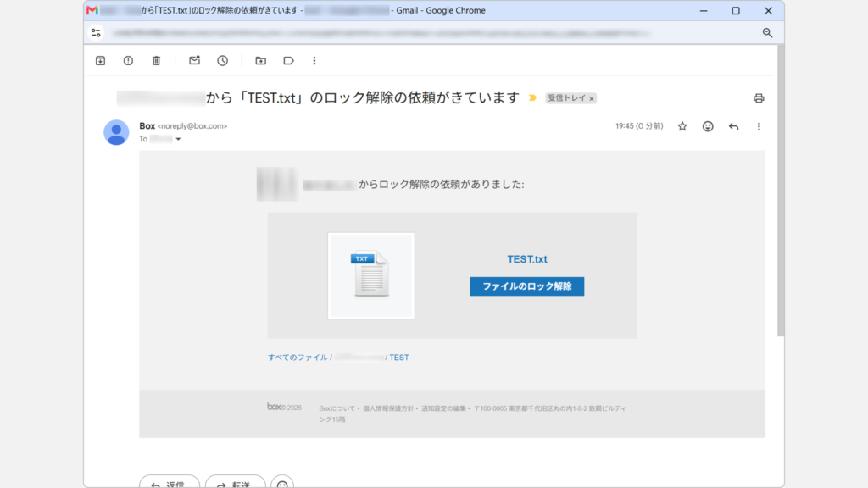This screenshot has width=868, height=488.
Task: Open message more options menu
Action: click(x=759, y=127)
